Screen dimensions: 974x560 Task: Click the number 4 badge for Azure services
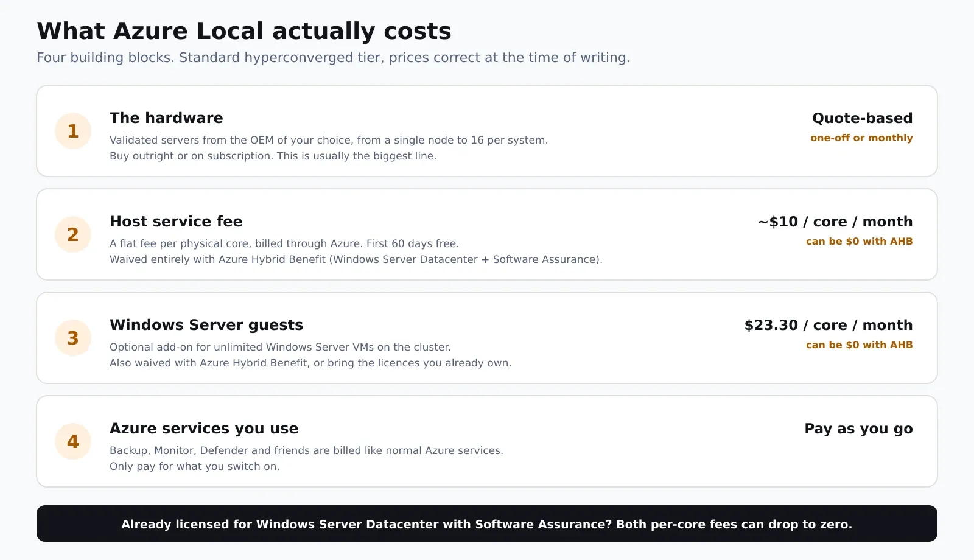(73, 441)
